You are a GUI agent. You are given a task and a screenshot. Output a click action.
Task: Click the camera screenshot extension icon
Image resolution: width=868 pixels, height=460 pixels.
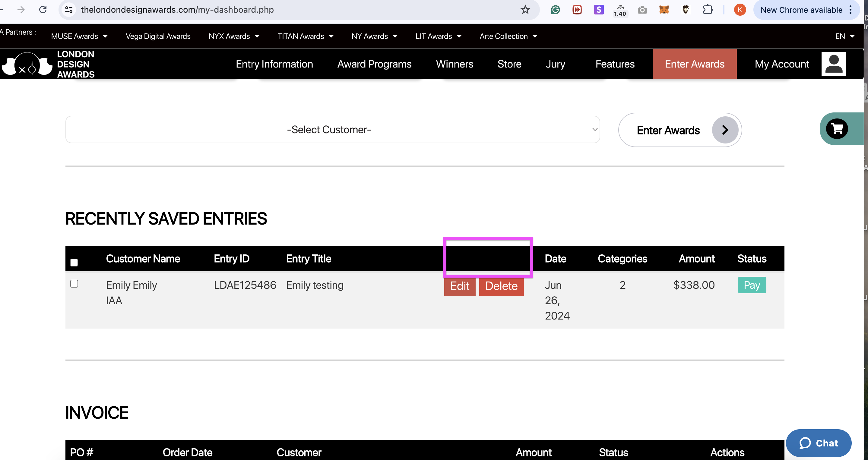(642, 10)
